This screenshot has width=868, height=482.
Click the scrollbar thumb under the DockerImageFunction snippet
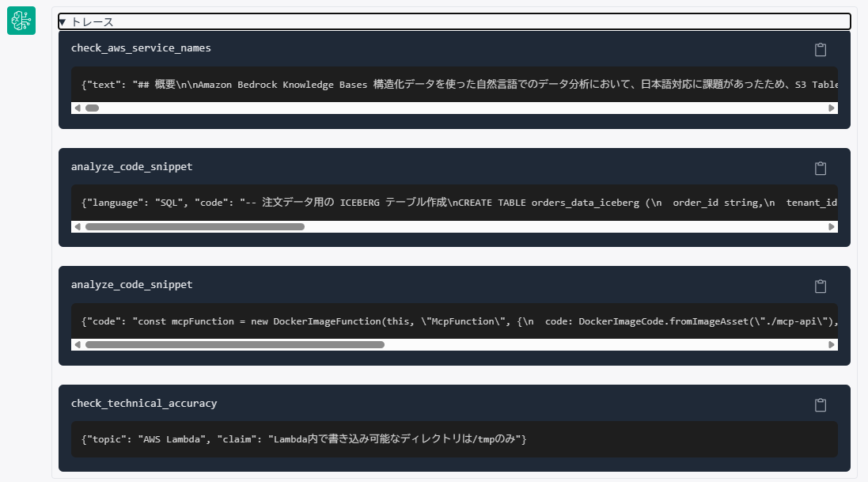[x=237, y=344]
